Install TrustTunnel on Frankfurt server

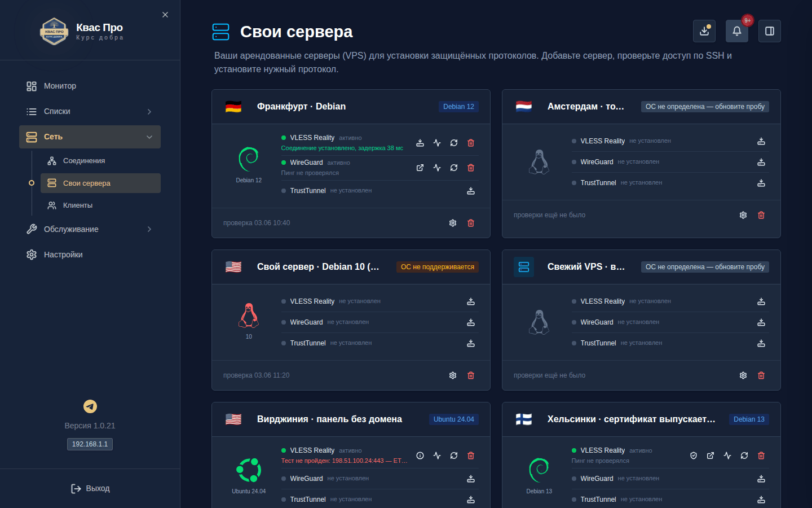click(471, 191)
